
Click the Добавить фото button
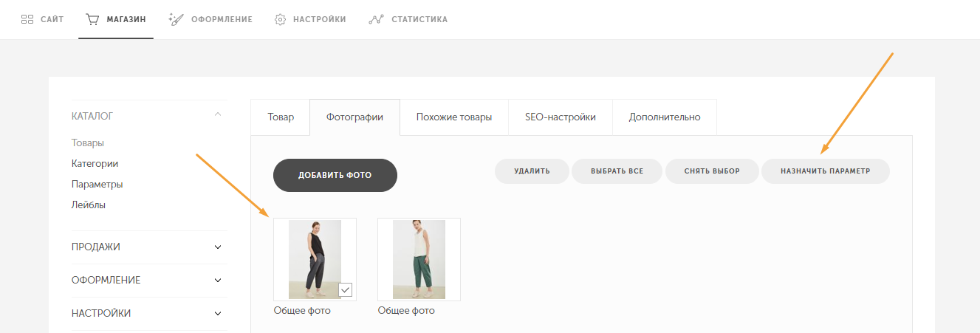click(335, 176)
